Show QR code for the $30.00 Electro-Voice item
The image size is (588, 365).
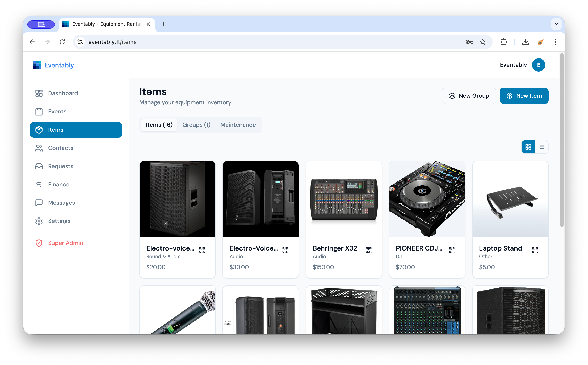coord(285,250)
